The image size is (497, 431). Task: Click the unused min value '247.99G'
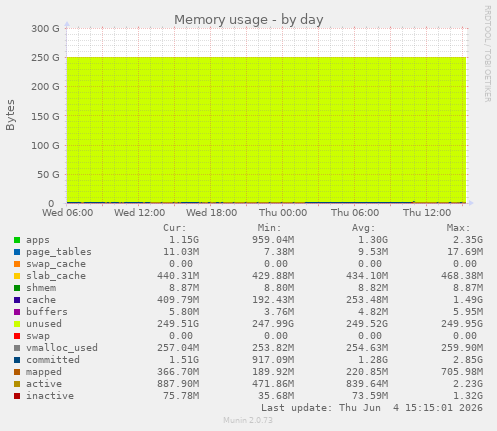click(x=273, y=324)
